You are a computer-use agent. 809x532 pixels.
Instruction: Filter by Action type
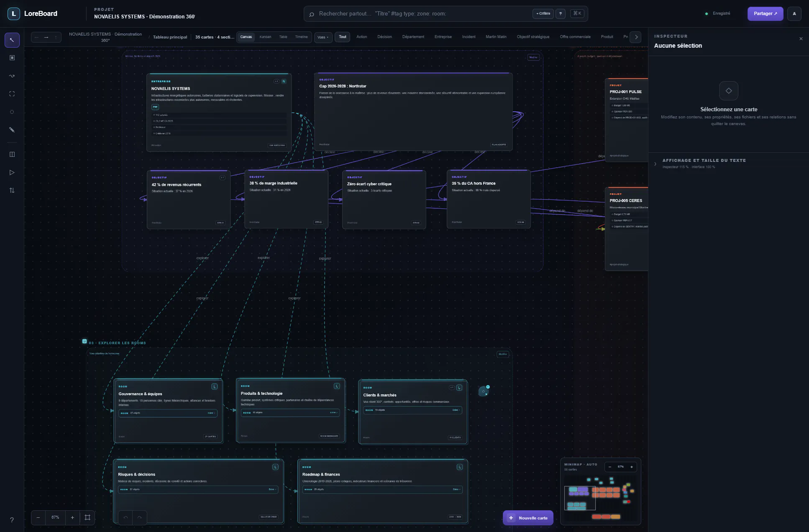tap(362, 37)
